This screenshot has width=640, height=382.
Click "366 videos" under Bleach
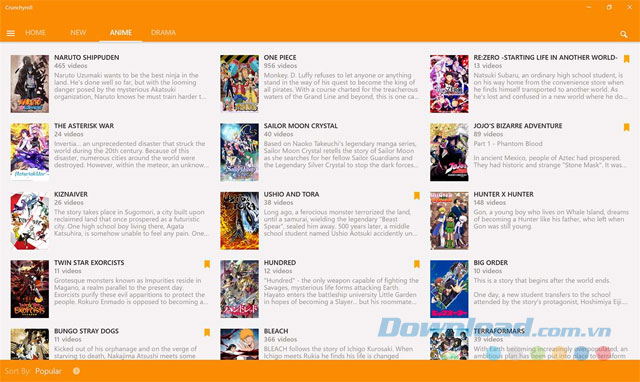(280, 340)
